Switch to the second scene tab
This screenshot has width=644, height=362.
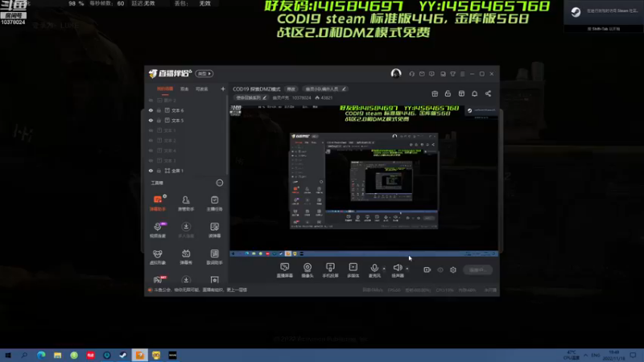pyautogui.click(x=184, y=89)
